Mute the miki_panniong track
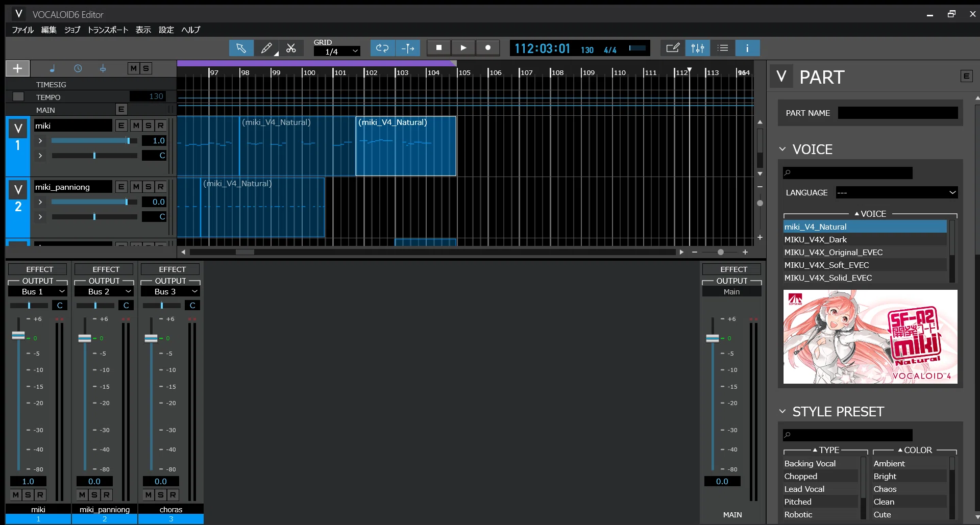This screenshot has height=525, width=980. (136, 187)
